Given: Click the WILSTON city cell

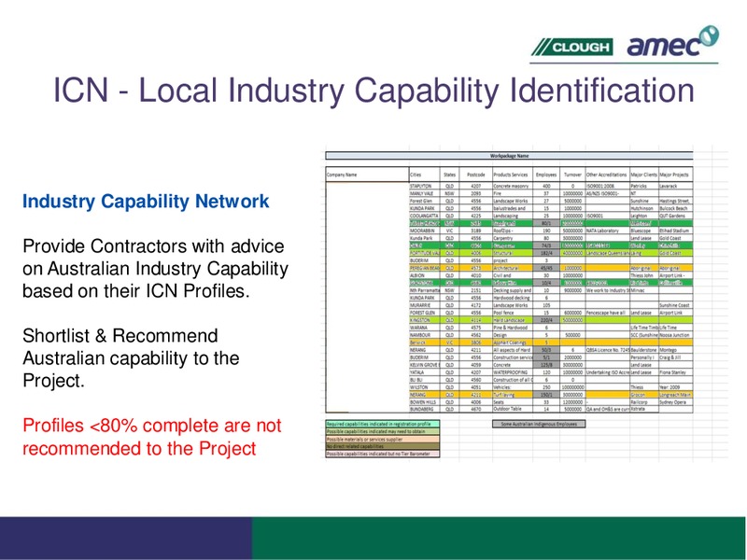Looking at the screenshot, I should pos(425,387).
